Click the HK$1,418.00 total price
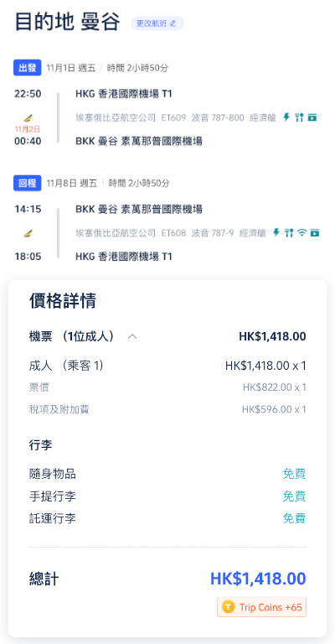 pos(258,579)
